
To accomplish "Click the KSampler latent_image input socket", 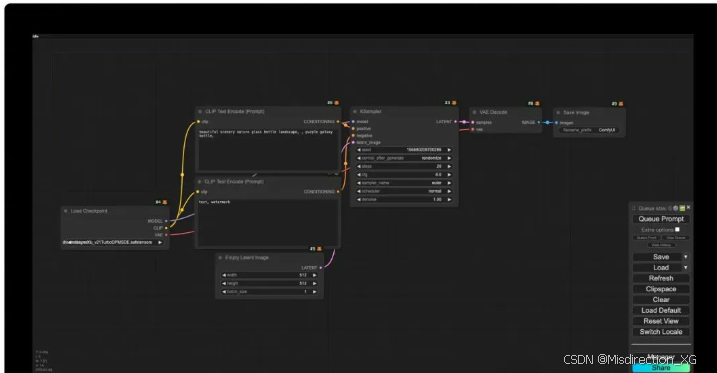I will pyautogui.click(x=353, y=142).
